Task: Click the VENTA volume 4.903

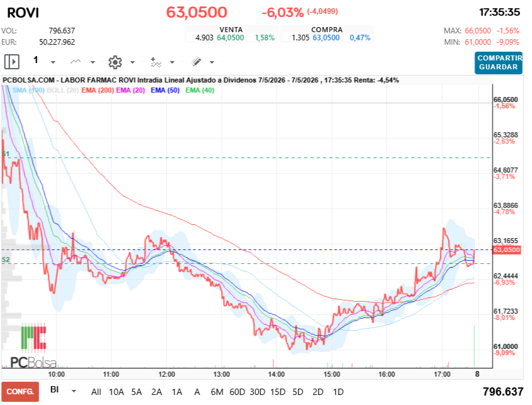Action: 204,38
